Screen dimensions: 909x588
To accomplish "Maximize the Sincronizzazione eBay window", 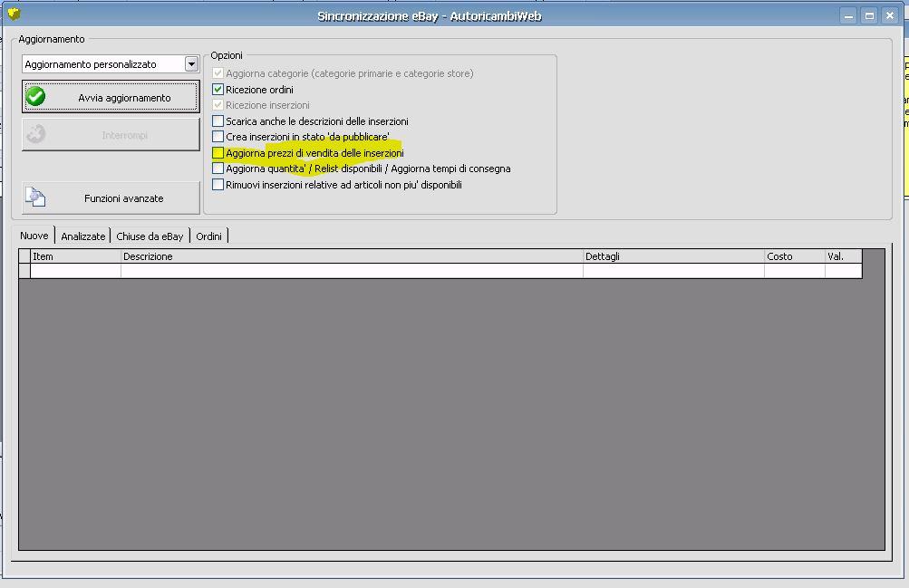I will click(x=869, y=15).
